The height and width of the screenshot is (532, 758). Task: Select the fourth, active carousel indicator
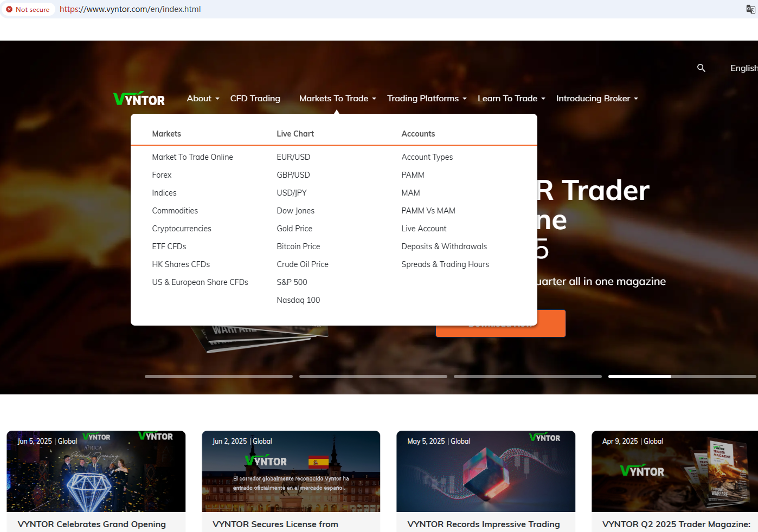682,377
